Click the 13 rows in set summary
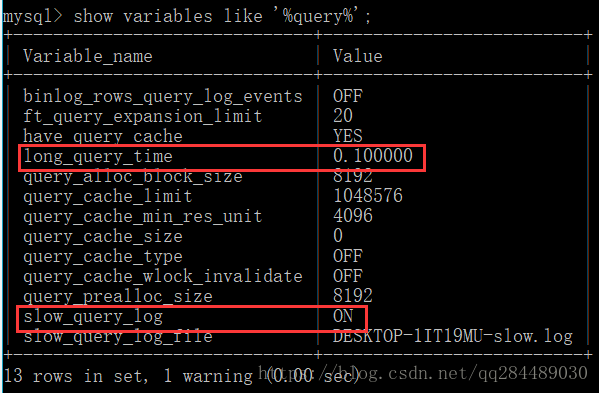 pos(76,376)
